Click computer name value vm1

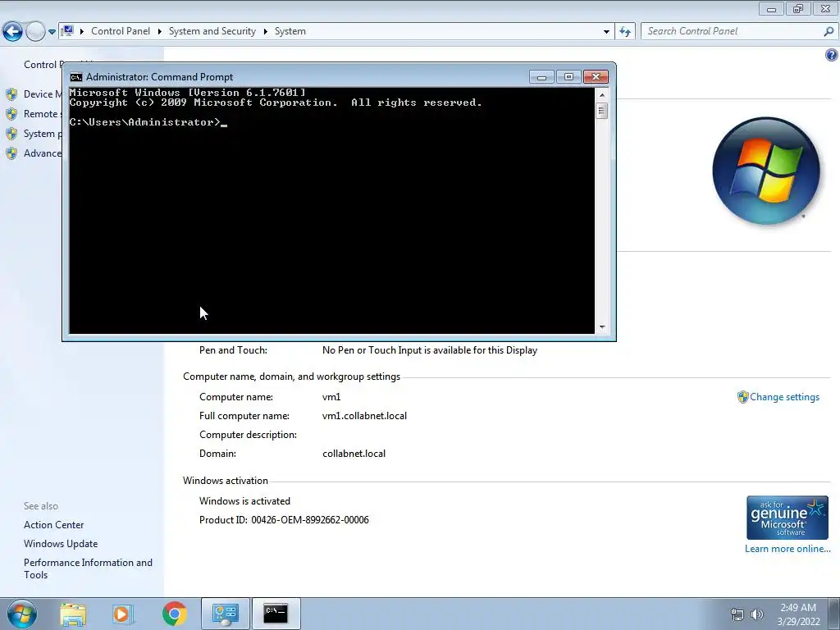point(331,397)
